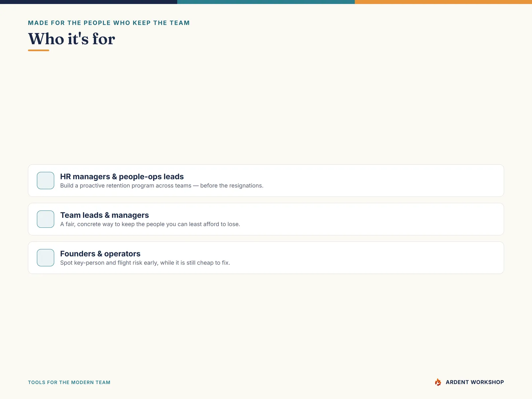Click 'Tools for the modern team' footer text
This screenshot has width=532, height=399.
tap(69, 382)
